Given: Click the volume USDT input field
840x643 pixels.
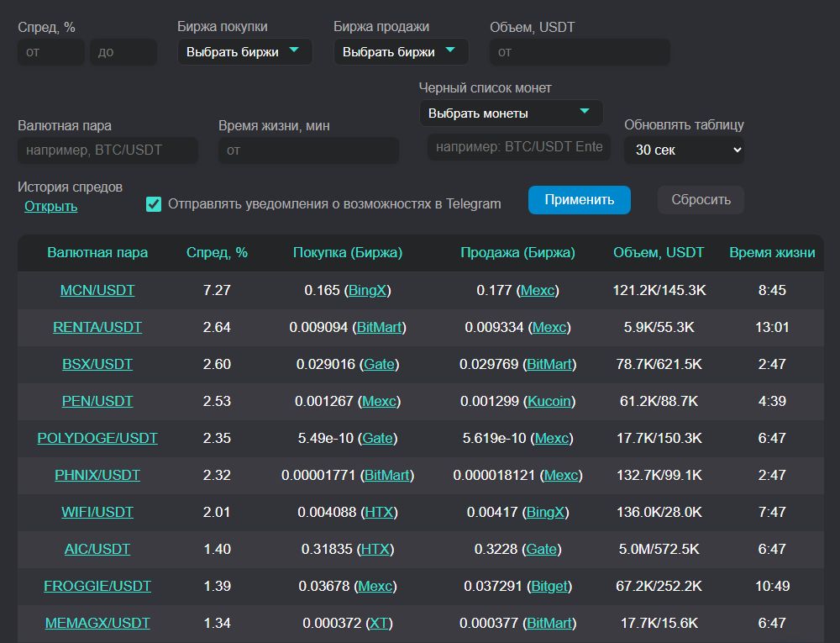Looking at the screenshot, I should (580, 52).
